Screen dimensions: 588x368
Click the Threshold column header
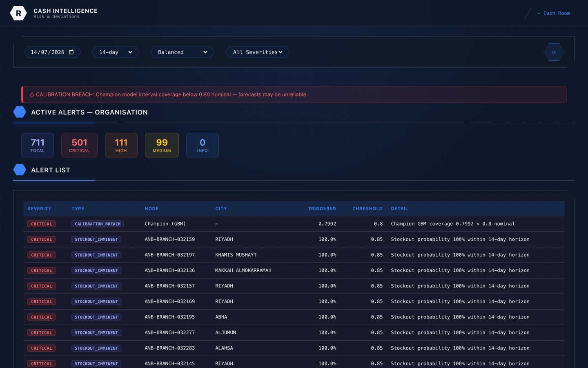coord(367,209)
